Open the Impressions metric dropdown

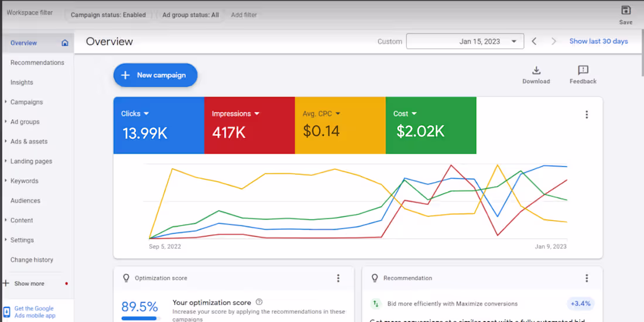pyautogui.click(x=256, y=114)
